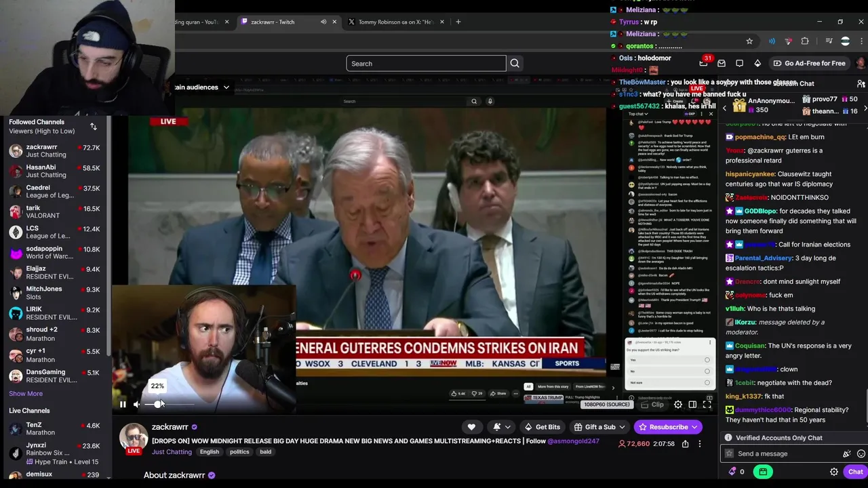Click the Twitch search magnifier button
Image resolution: width=868 pixels, height=488 pixels.
click(515, 64)
